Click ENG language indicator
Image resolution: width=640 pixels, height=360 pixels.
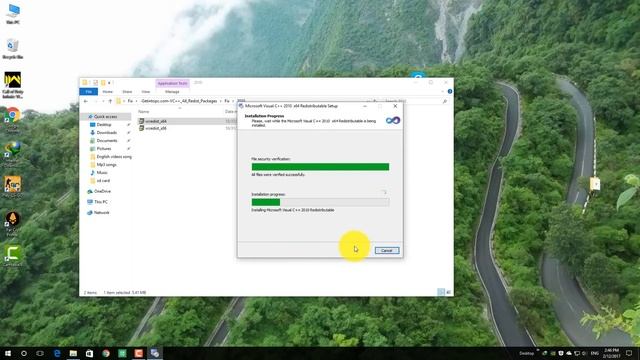594,353
